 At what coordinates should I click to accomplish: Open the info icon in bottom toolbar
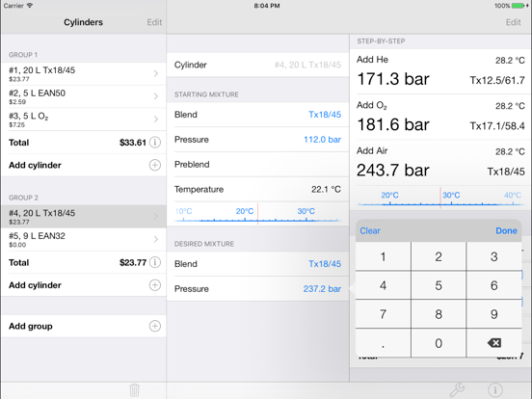click(x=495, y=389)
